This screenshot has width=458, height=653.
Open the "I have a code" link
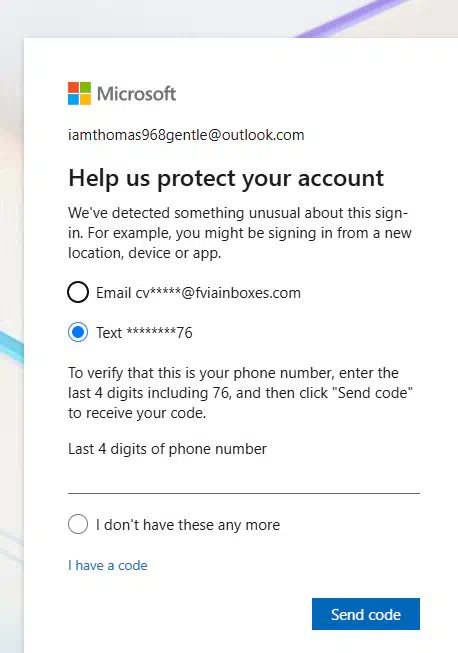tap(108, 566)
